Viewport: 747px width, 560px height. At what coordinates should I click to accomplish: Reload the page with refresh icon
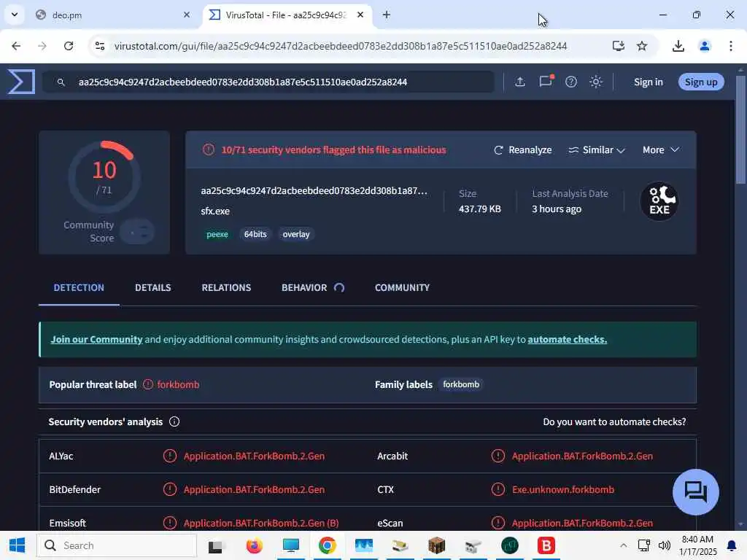tap(69, 46)
